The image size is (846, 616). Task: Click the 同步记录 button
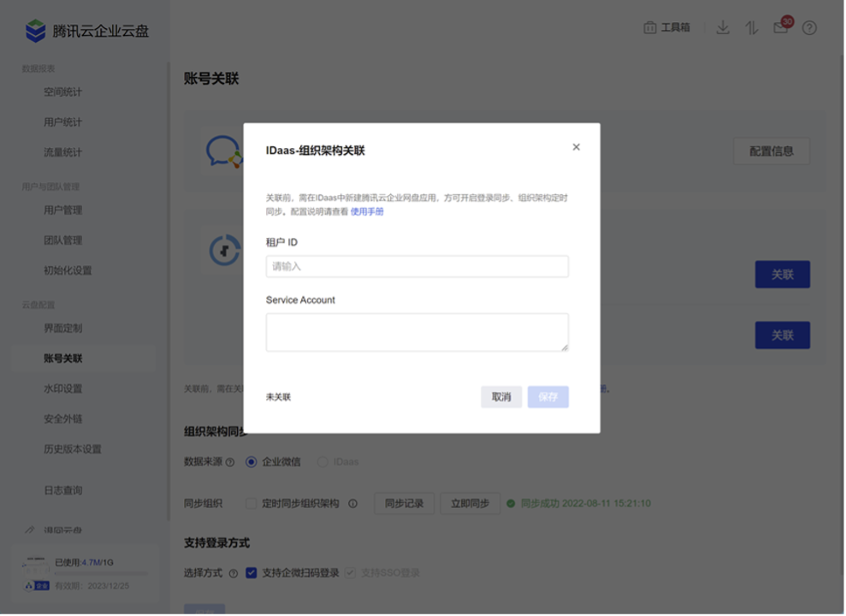(405, 504)
